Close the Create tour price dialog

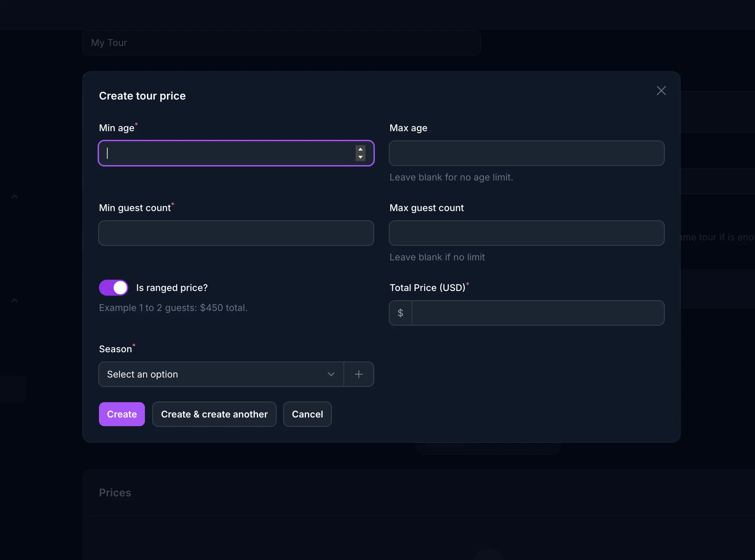point(661,91)
